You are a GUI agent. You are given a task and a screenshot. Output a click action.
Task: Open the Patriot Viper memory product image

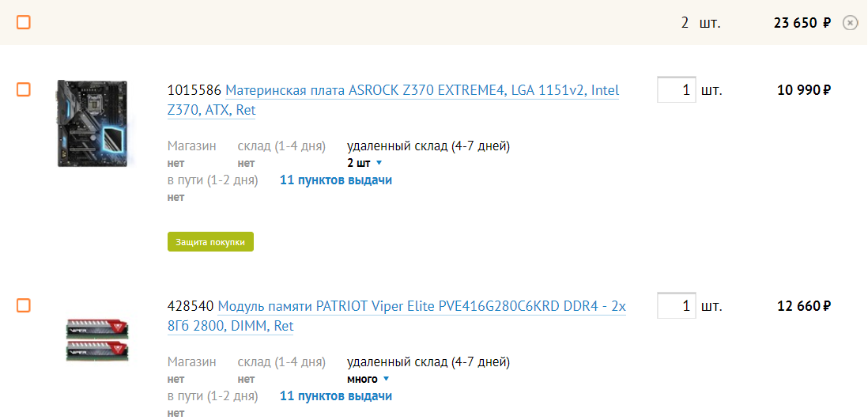pyautogui.click(x=97, y=339)
